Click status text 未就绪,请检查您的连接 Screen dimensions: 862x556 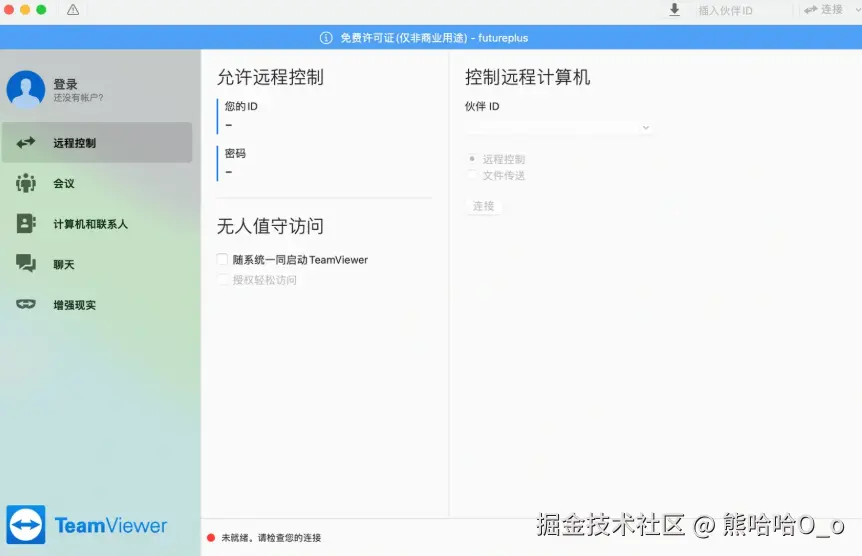pos(271,538)
